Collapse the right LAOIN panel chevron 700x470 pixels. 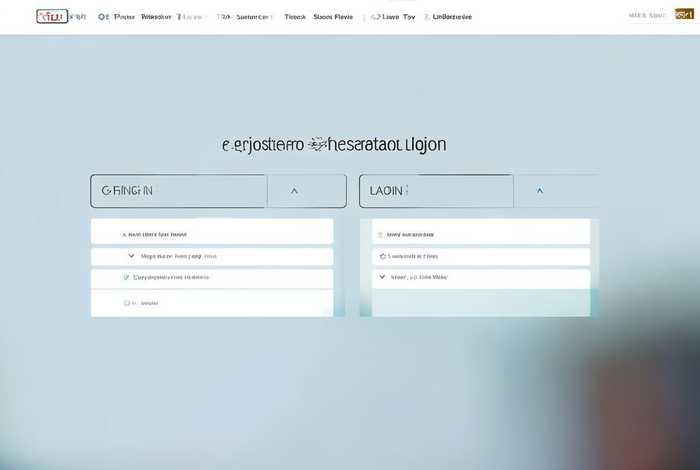(540, 190)
